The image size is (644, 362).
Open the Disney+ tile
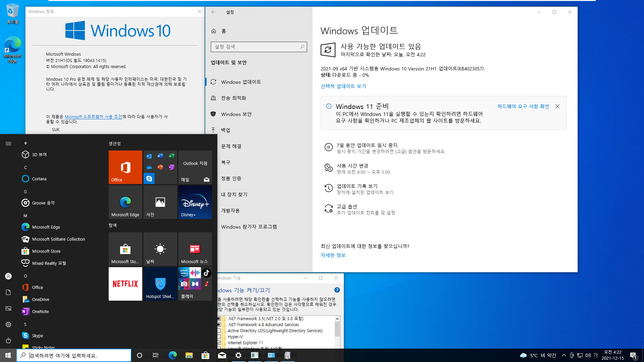pos(195,202)
